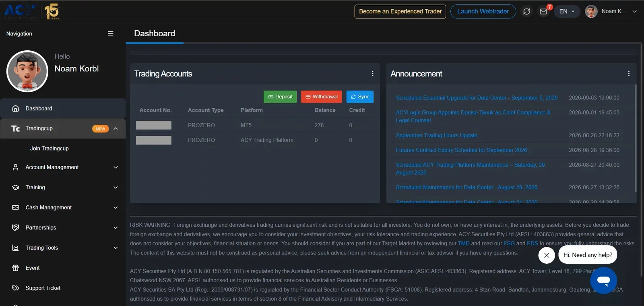Open the mail inbox with 7 notifications
Screen dimensions: 644x306
543,11
